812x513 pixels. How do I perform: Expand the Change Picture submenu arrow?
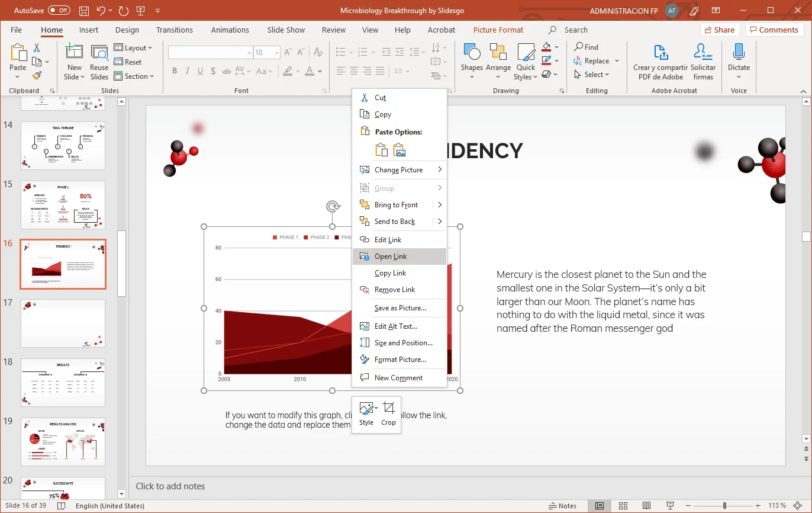click(440, 170)
